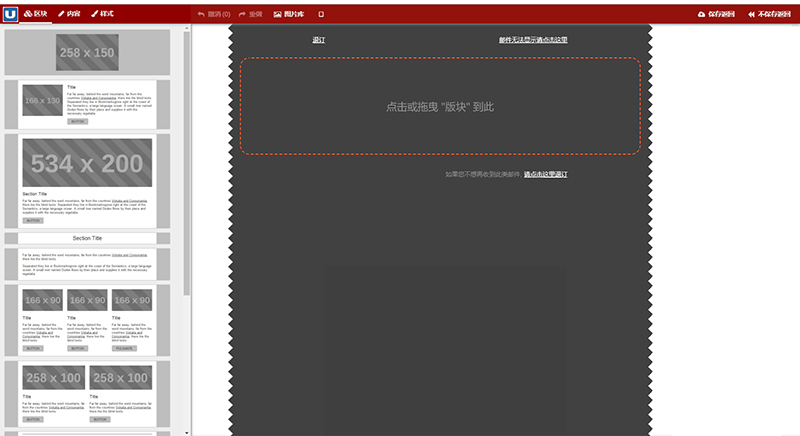Click 保存返回 (Save and return) button
The height and width of the screenshot is (436, 800).
pos(716,14)
